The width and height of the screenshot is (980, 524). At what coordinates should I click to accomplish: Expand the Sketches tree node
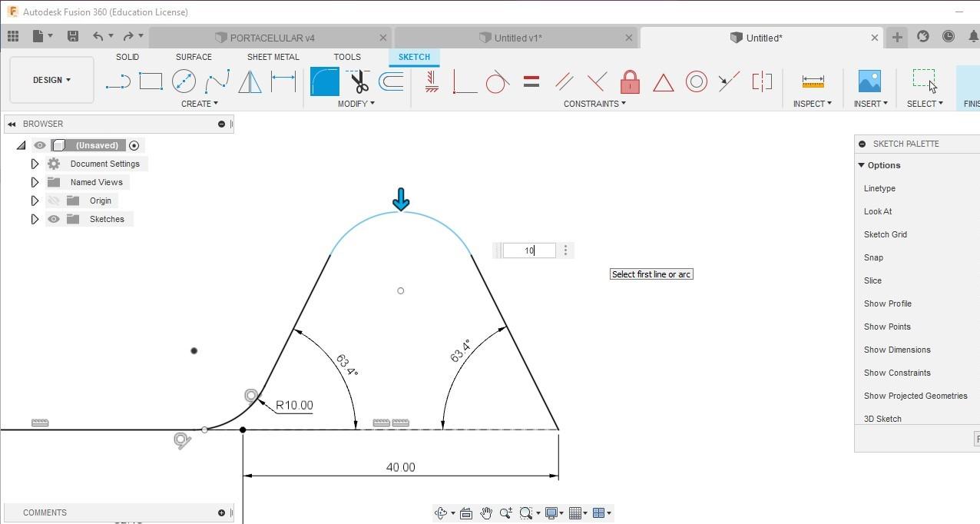coord(35,219)
